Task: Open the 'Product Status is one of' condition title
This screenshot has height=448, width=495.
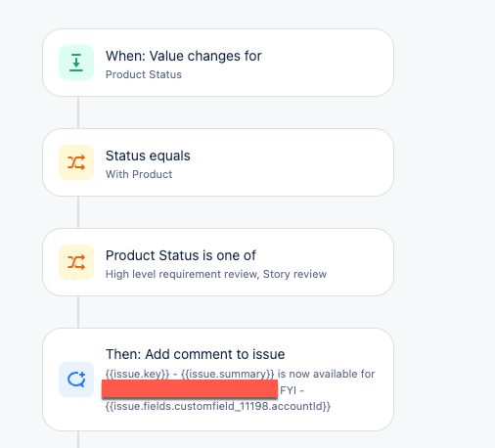Action: (181, 255)
